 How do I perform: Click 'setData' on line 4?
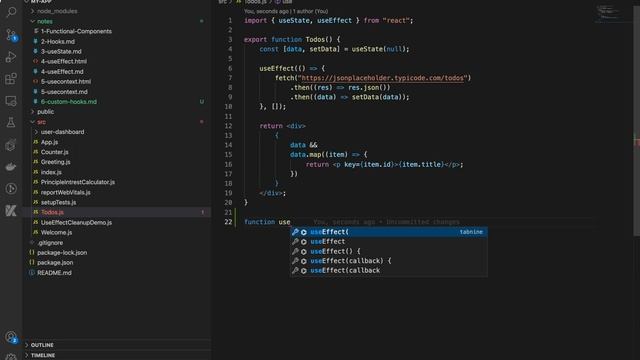(x=323, y=49)
